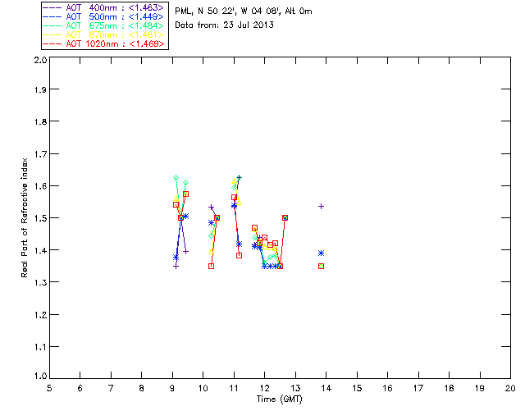Click the yellow dashed line sample in legend
The width and height of the screenshot is (525, 420).
52,34
